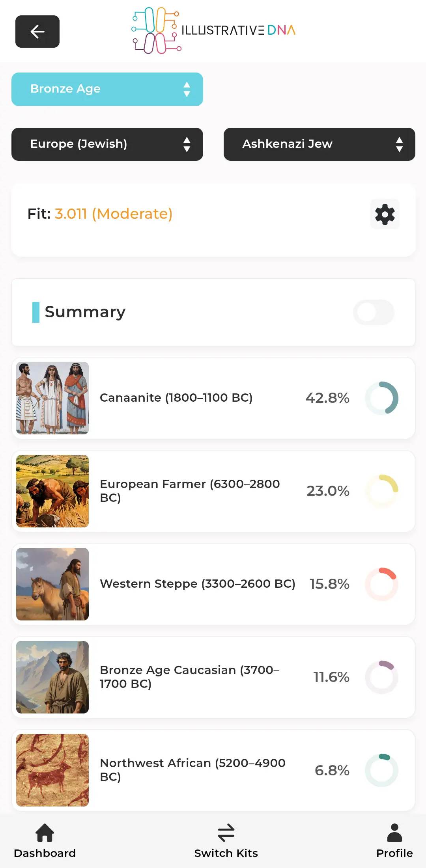The height and width of the screenshot is (868, 426).
Task: Open the Ashkenazi Jew population dropdown
Action: click(319, 144)
